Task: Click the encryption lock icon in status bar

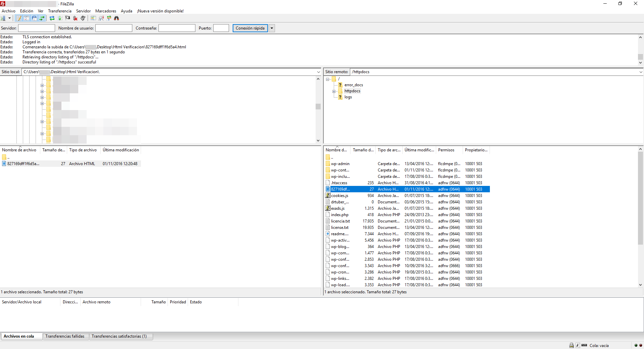Action: [x=571, y=345]
